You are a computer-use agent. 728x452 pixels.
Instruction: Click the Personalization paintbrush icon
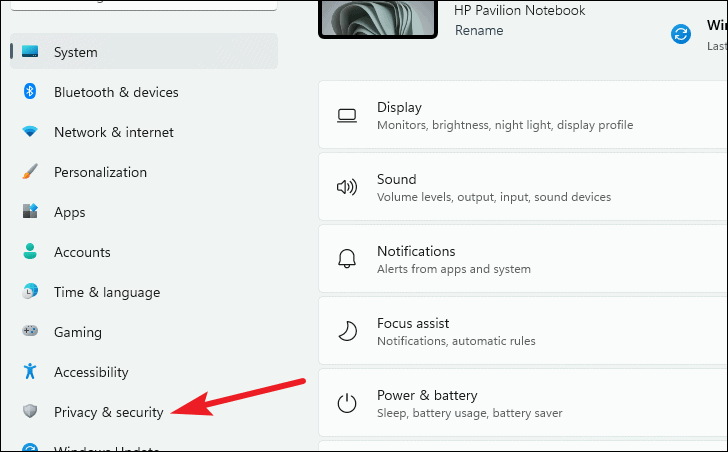tap(30, 172)
